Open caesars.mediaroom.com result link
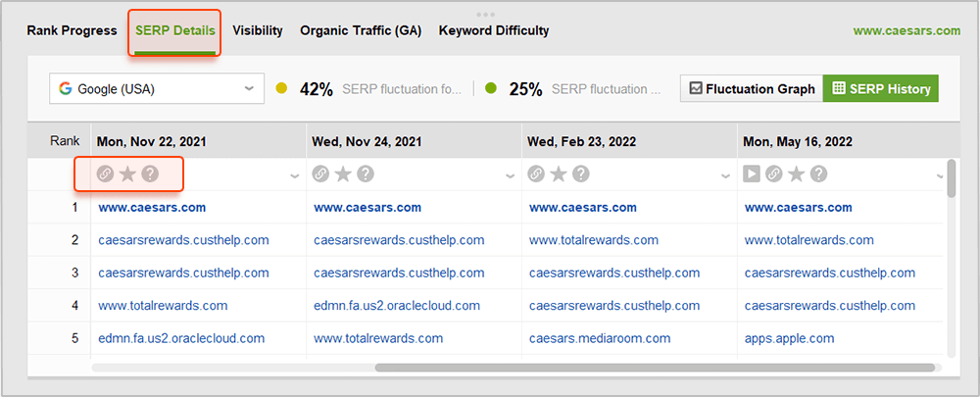This screenshot has height=397, width=980. (600, 338)
